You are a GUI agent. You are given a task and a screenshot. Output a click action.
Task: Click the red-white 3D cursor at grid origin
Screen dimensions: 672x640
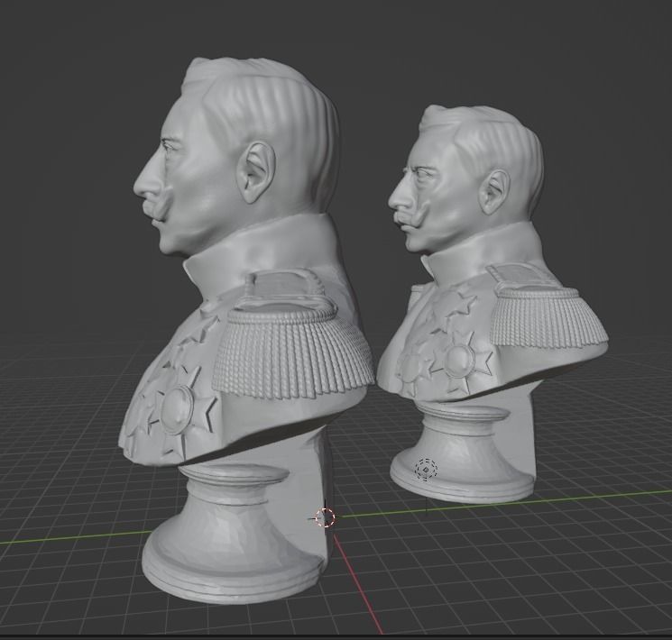coord(325,517)
